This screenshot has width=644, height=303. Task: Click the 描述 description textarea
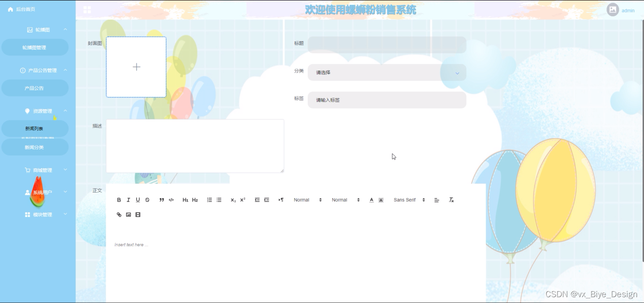[195, 146]
